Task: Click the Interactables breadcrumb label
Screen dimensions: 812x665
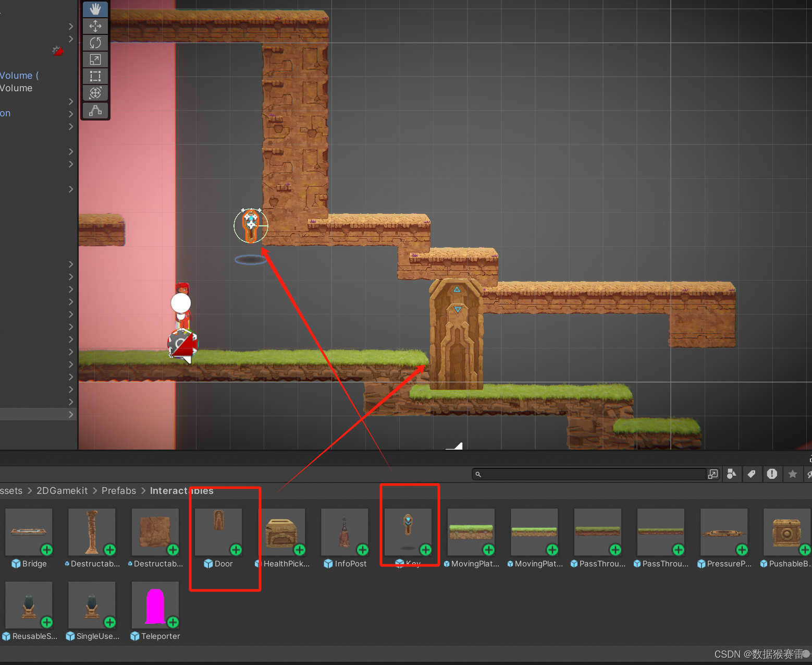Action: (181, 491)
